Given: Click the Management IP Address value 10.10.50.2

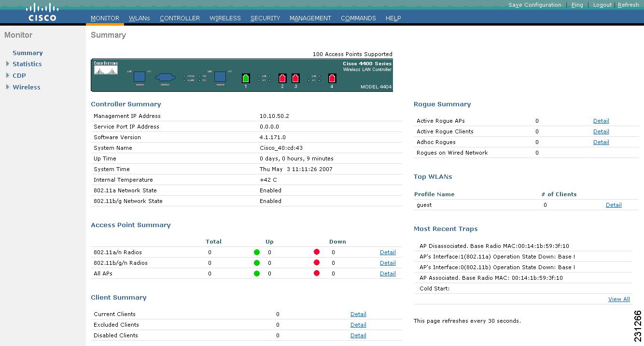Looking at the screenshot, I should (274, 116).
